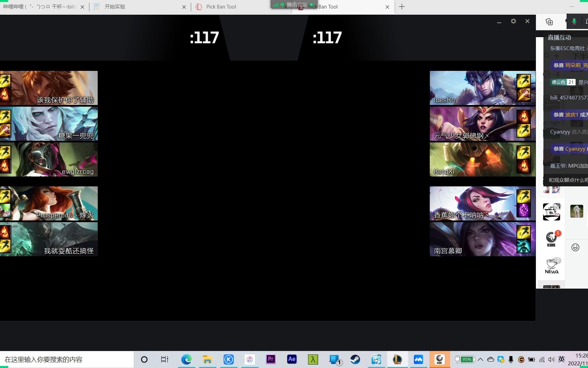Click the add-window icon in side panel
Viewport: 588px width, 368px height.
point(549,22)
